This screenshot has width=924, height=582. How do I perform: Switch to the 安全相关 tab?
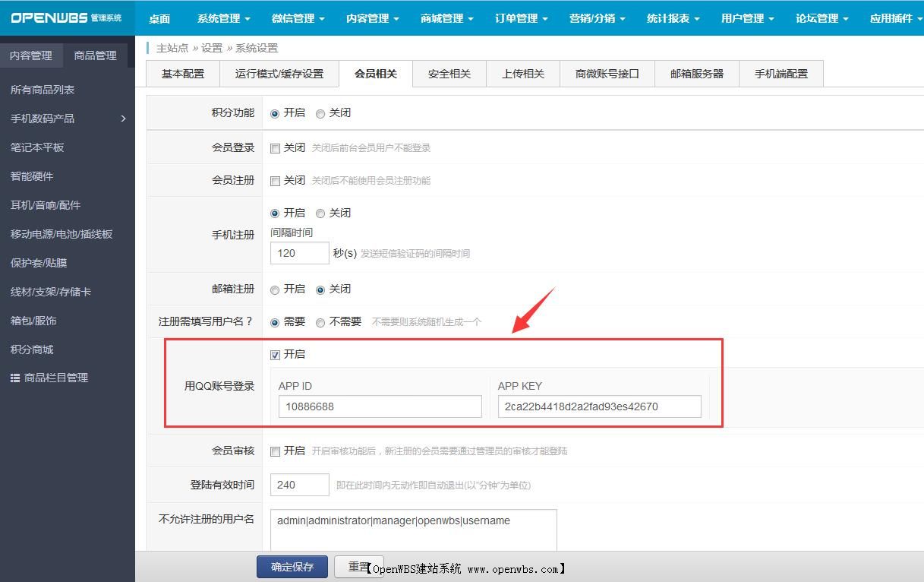click(449, 73)
